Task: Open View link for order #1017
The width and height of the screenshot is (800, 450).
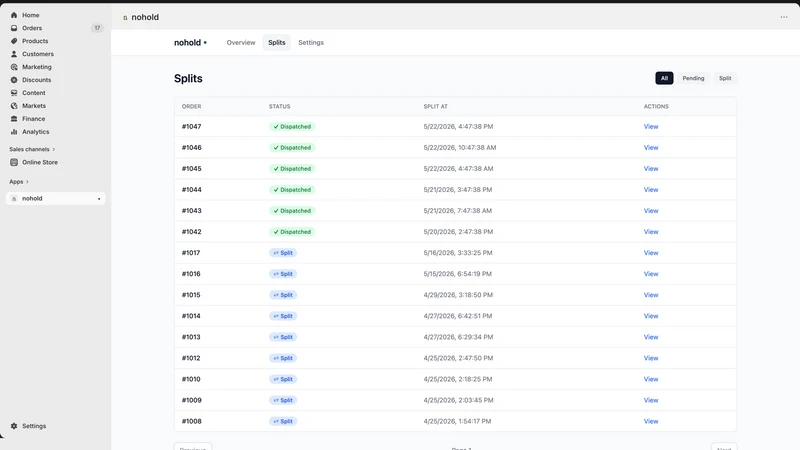Action: [x=651, y=253]
